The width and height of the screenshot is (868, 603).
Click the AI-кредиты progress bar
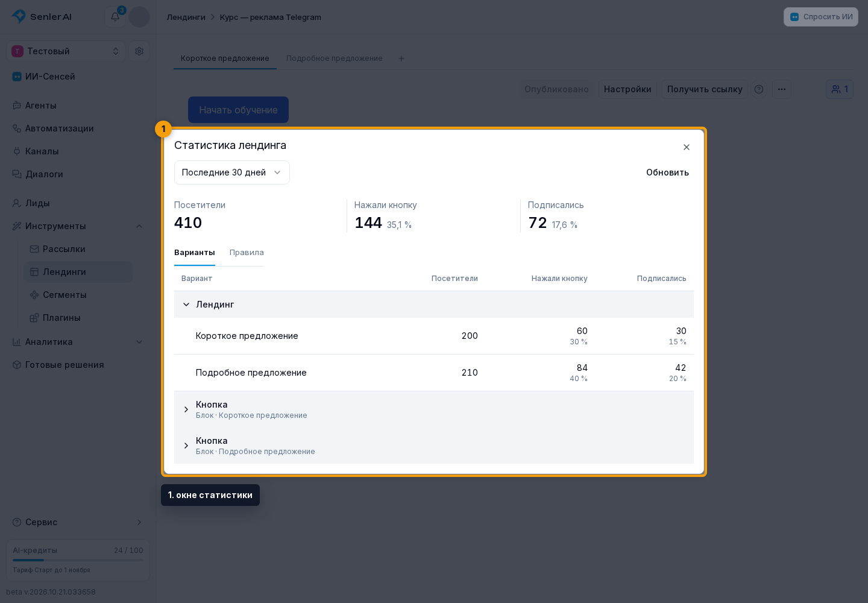(x=78, y=560)
